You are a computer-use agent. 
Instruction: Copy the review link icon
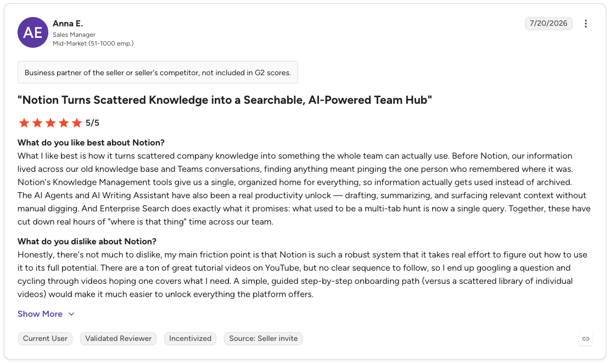coord(585,339)
